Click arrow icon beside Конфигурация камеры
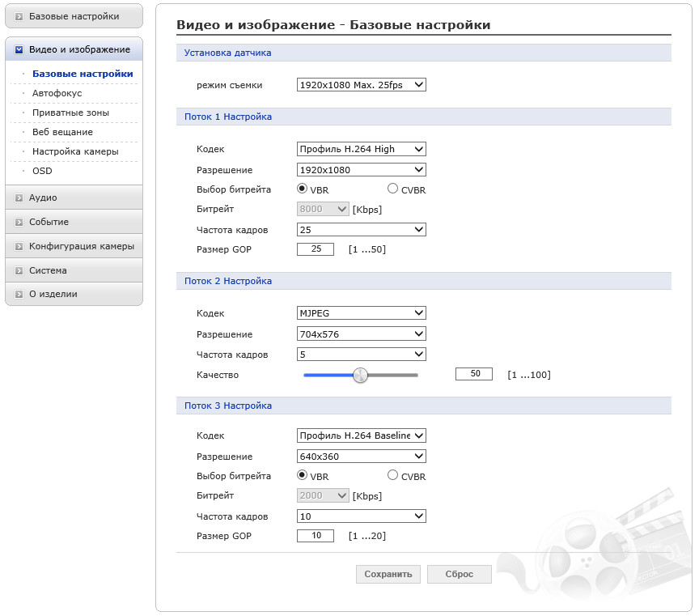 click(19, 246)
